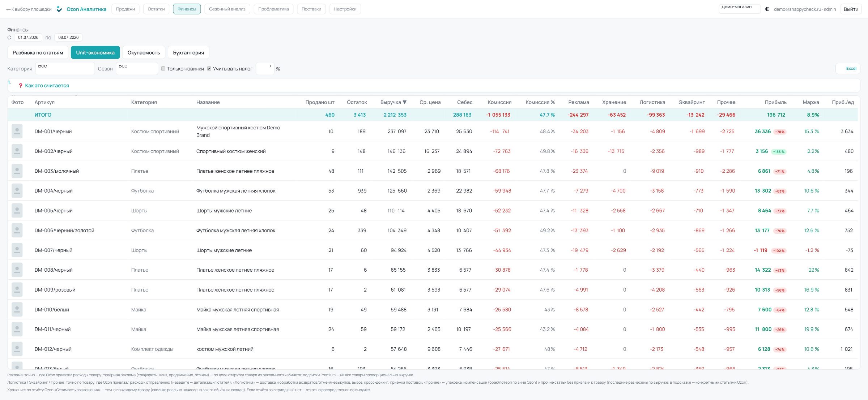This screenshot has width=868, height=400.
Task: Click the start date field 01.07.2026
Action: [28, 38]
